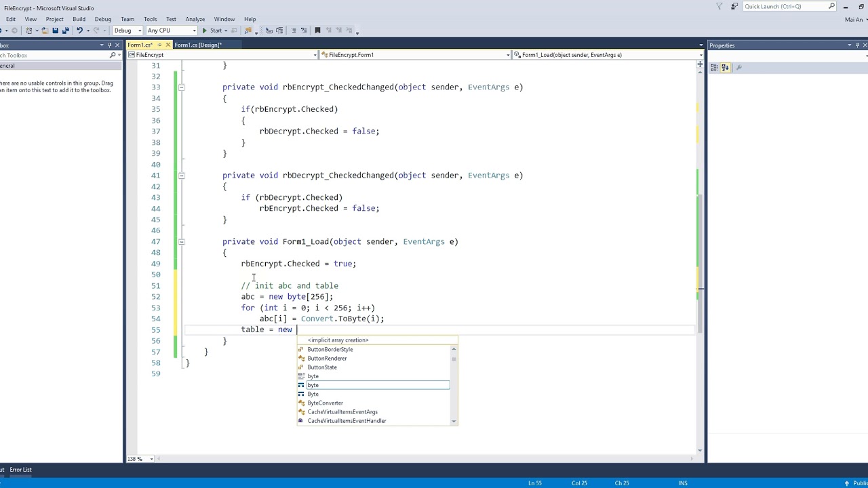Click the Save All toolbar icon
Screen dimensions: 868x488
click(x=65, y=30)
